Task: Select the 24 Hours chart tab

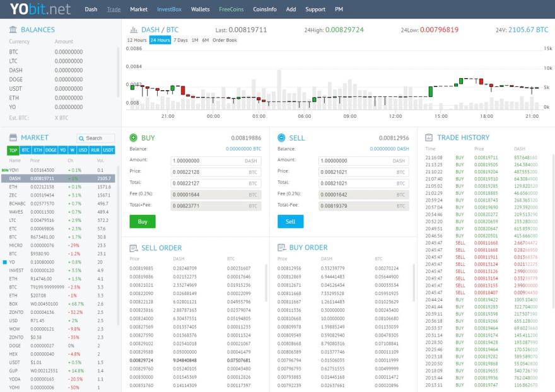Action: pos(160,40)
